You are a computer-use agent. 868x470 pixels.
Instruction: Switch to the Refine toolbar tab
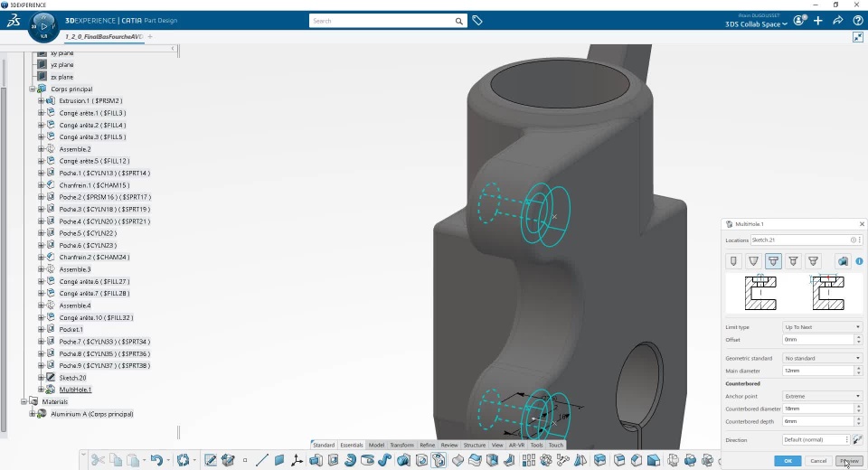[x=428, y=445]
